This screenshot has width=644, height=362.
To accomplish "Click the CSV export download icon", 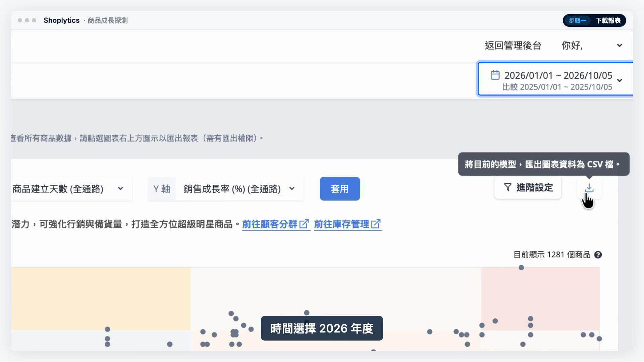I will (589, 188).
